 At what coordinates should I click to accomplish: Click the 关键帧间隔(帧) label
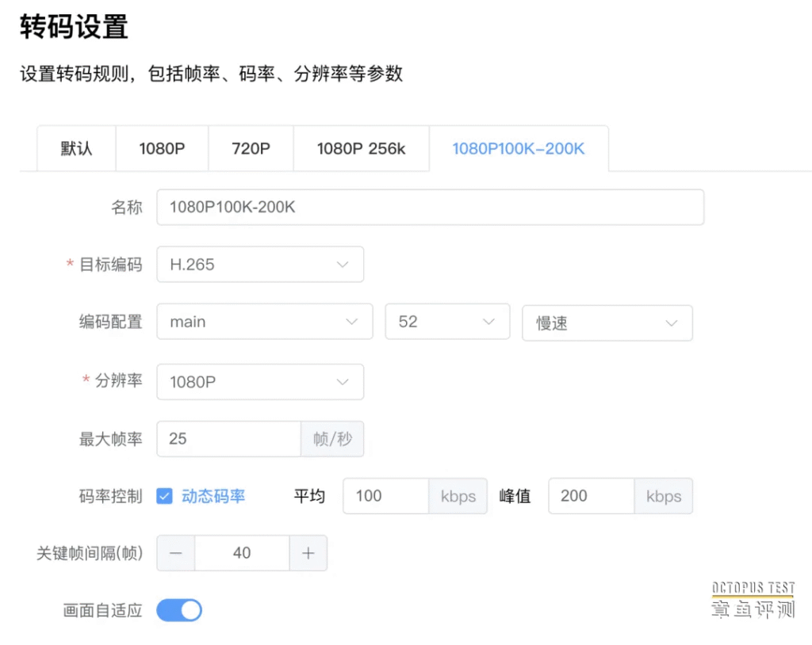pos(90,553)
